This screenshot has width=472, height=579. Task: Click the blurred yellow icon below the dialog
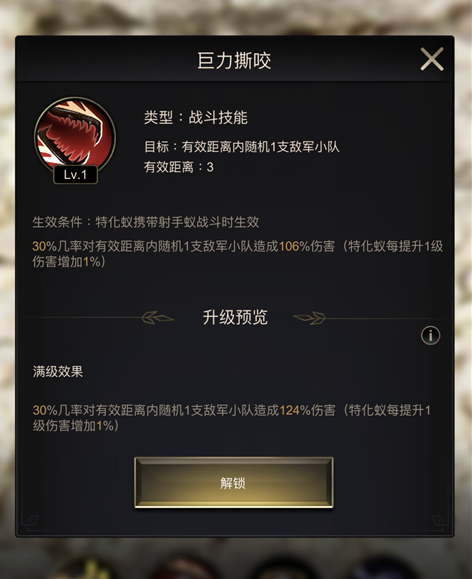[89, 567]
